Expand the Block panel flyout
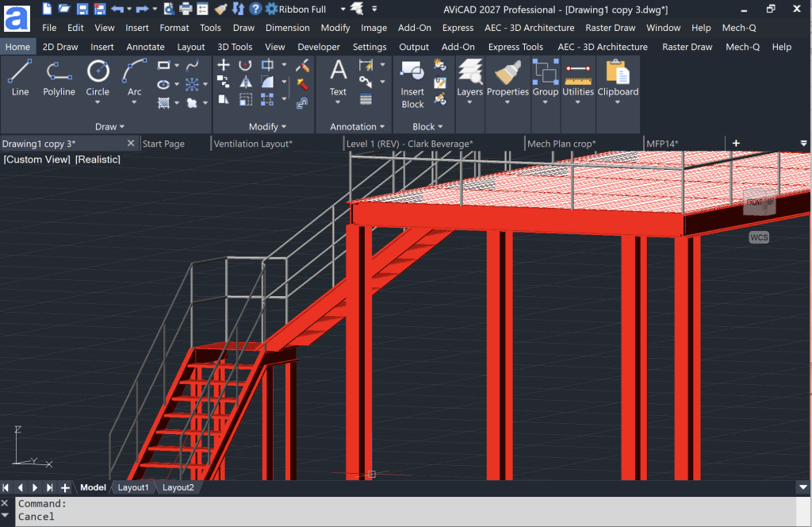The image size is (812, 527). [427, 126]
